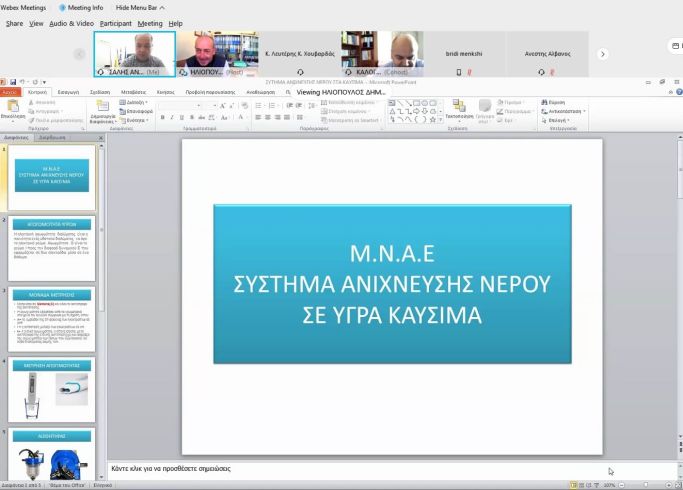Open the Insert (Εισαγωγή) ribbon tab

tap(68, 91)
